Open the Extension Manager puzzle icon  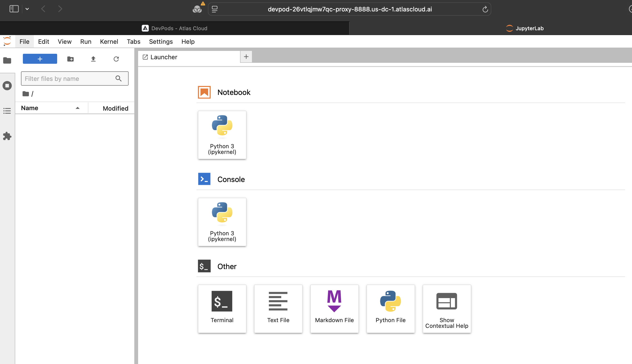point(7,136)
